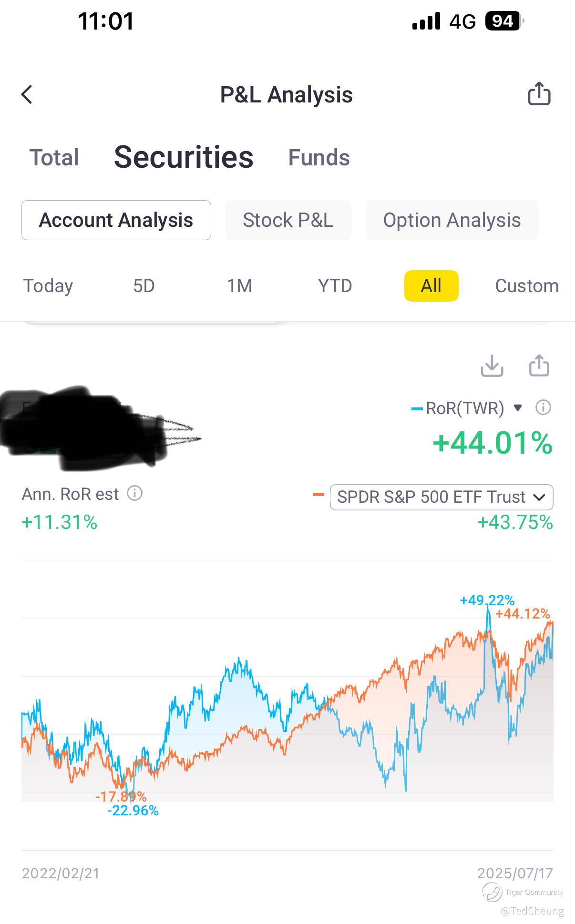
Task: Select the 1M time range
Action: pyautogui.click(x=239, y=286)
